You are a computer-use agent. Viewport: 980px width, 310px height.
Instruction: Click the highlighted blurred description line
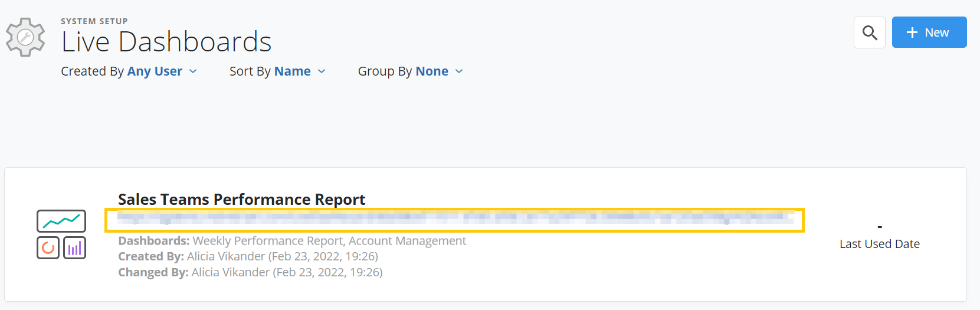(x=455, y=220)
